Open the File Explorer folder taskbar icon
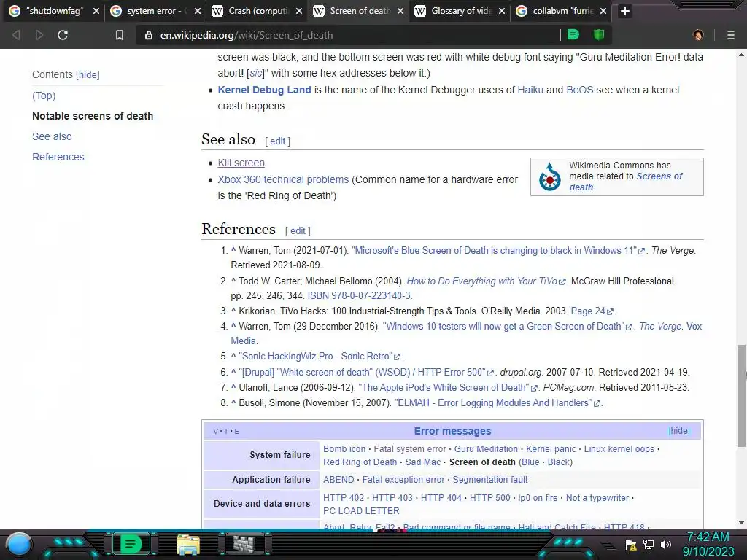The width and height of the screenshot is (747, 560). pyautogui.click(x=187, y=544)
